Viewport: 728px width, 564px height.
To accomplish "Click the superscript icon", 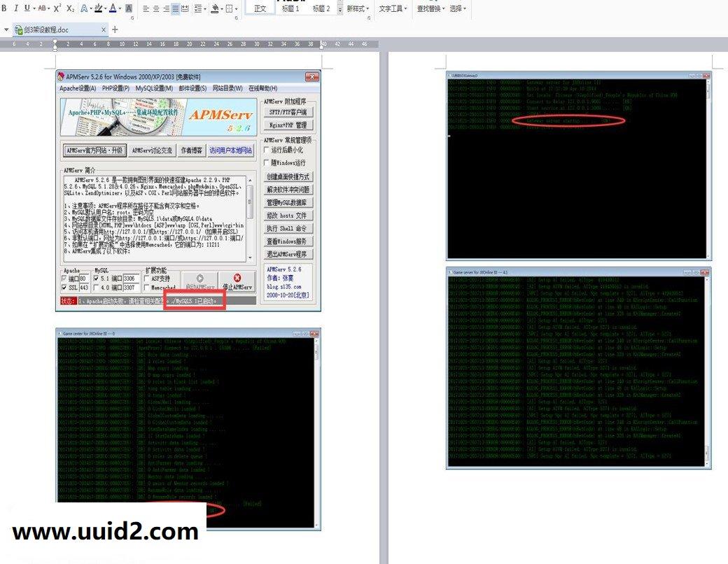I will pos(57,8).
